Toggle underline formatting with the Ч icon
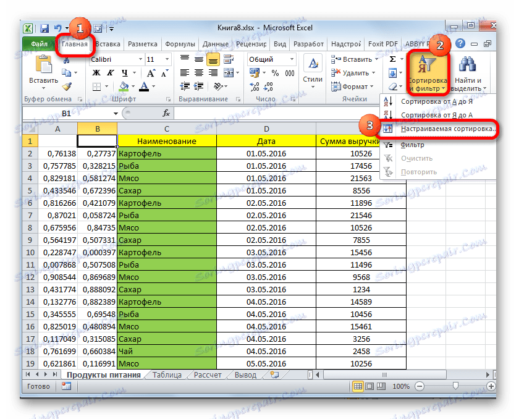Image resolution: width=532 pixels, height=419 pixels. coord(125,73)
